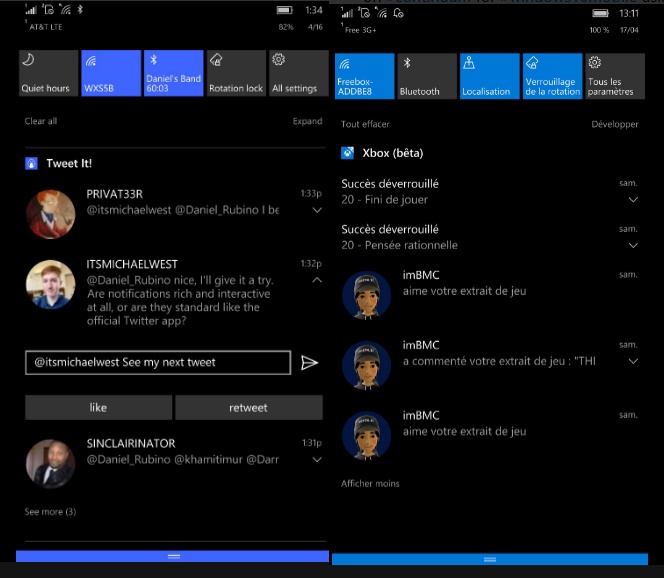Open All settings gear tile

(294, 74)
